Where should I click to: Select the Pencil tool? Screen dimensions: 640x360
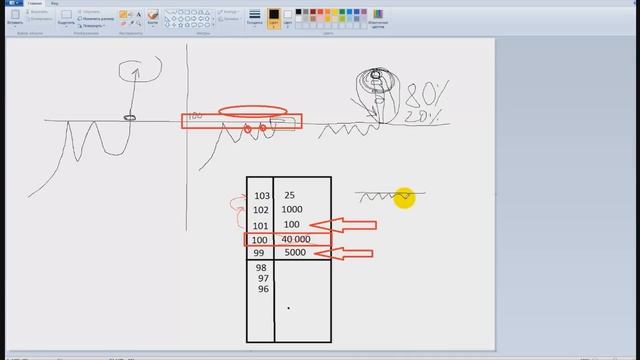pos(123,14)
